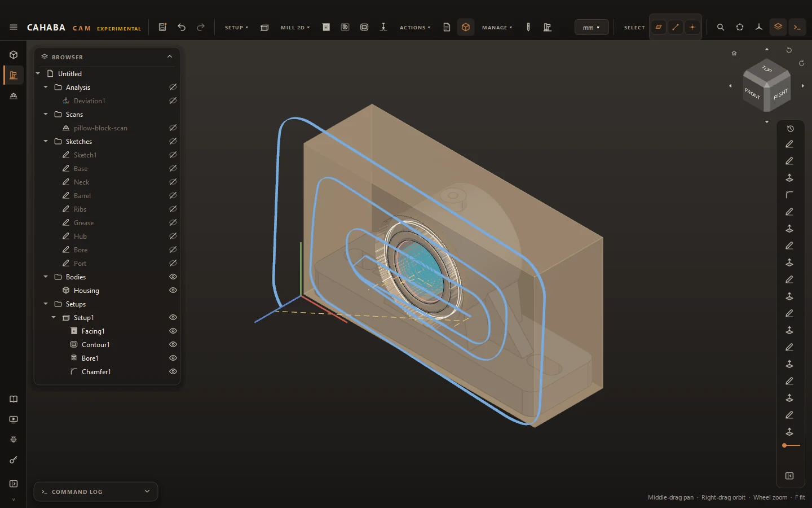Viewport: 812px width, 508px height.
Task: Collapse the Sketches folder
Action: coord(46,141)
